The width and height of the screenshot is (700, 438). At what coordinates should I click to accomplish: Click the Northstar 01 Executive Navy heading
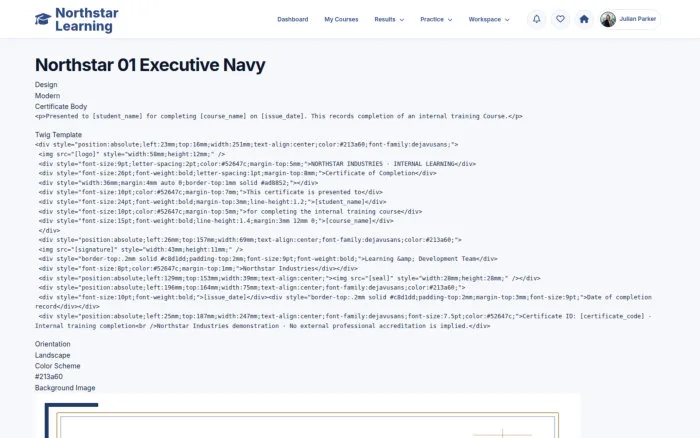point(150,65)
